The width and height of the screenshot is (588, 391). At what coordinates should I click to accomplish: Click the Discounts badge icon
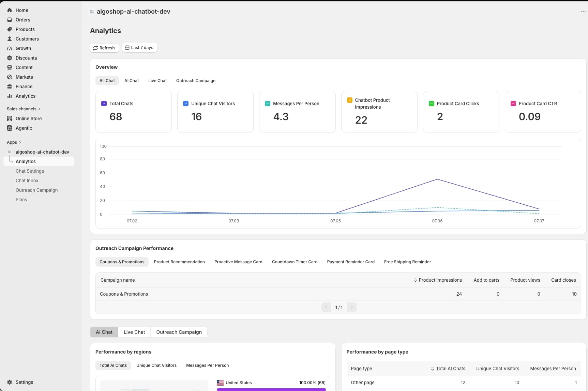click(x=10, y=58)
